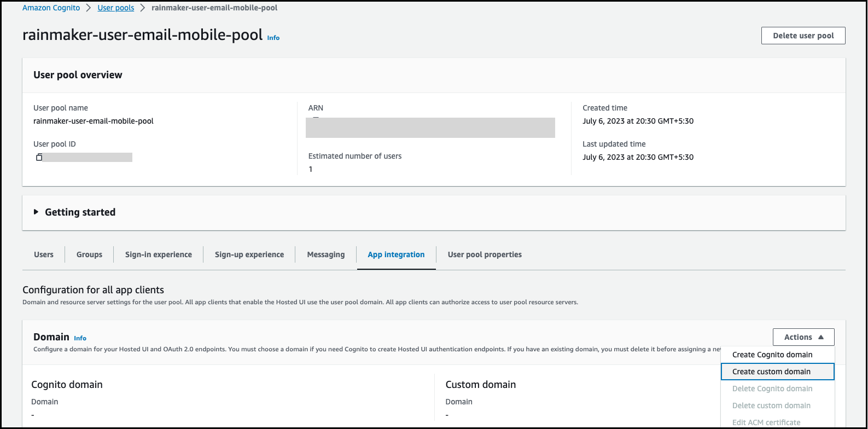868x429 pixels.
Task: Switch to the Users tab
Action: [44, 254]
